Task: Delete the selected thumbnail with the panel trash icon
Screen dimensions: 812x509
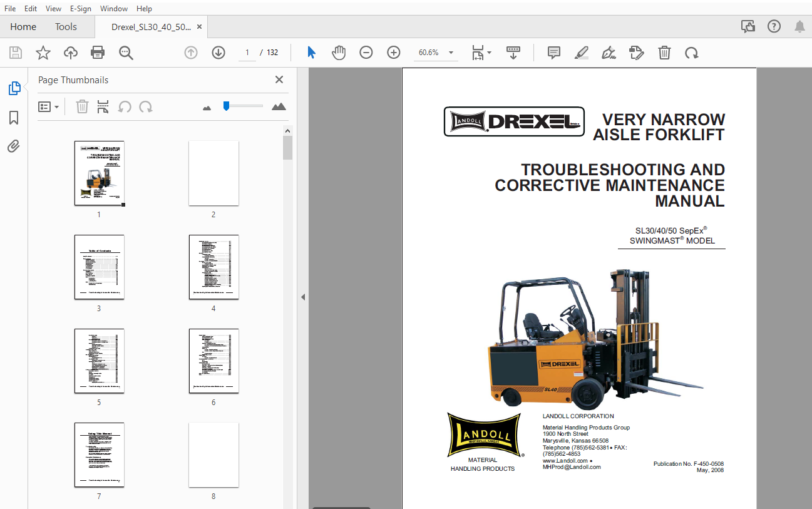Action: click(82, 106)
